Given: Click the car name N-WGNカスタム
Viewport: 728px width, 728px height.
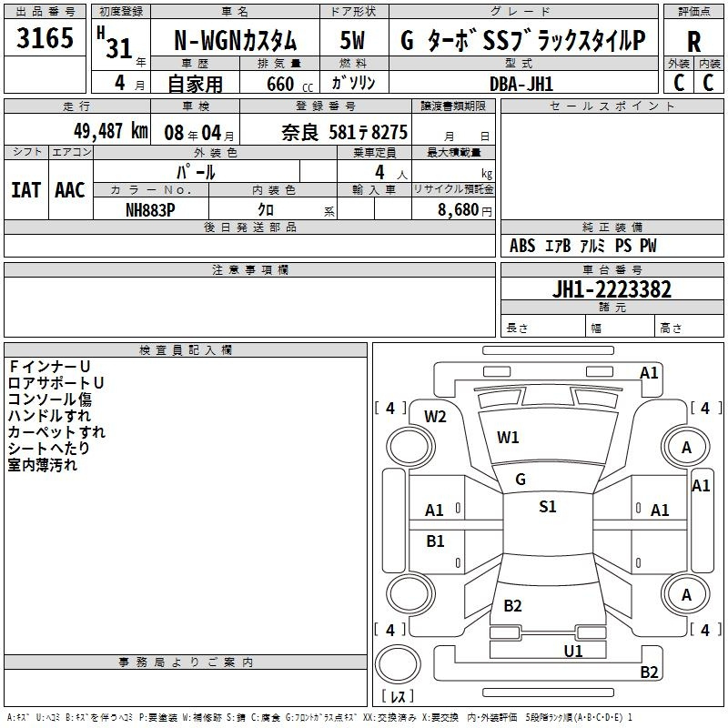Looking at the screenshot, I should (x=236, y=42).
